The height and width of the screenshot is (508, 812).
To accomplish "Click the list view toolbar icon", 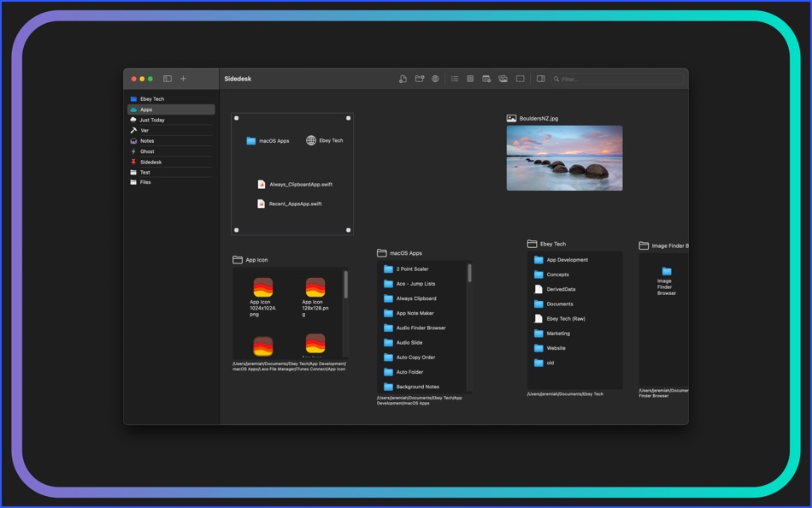I will coord(455,79).
